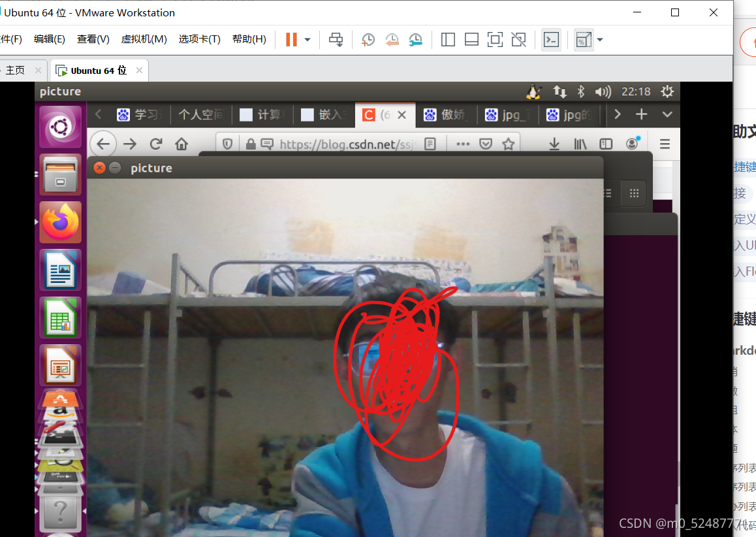Toggle the thumbnail bar view icon in VMware
This screenshot has width=756, height=537.
(471, 40)
